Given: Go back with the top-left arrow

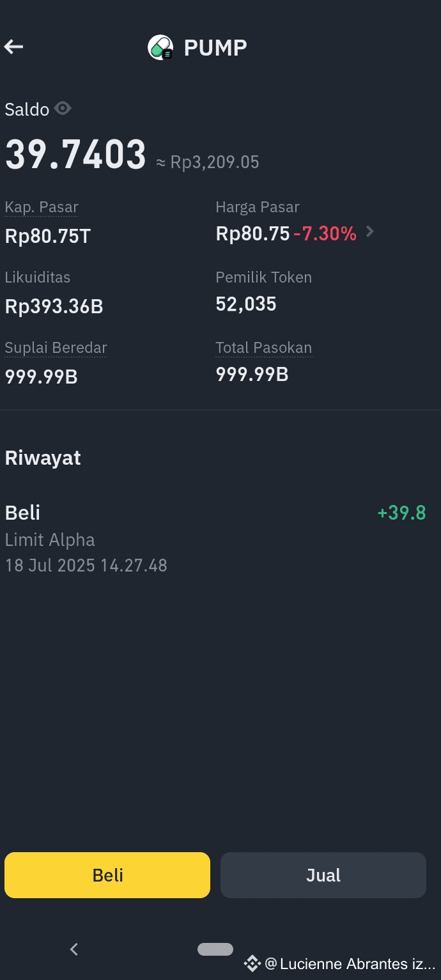Looking at the screenshot, I should point(13,47).
